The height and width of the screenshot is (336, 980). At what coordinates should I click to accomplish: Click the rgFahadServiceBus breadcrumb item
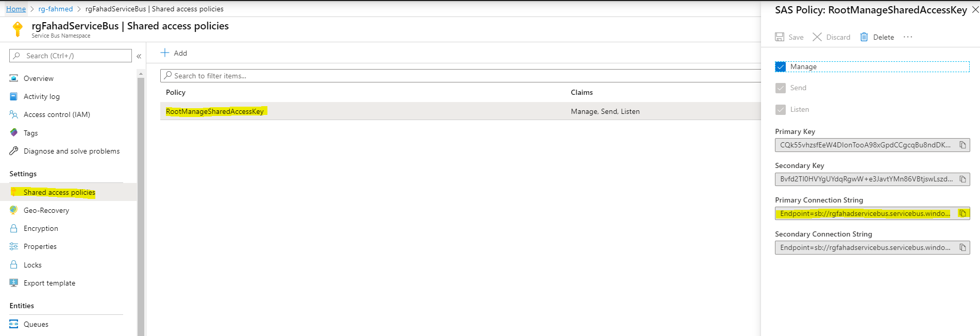coord(155,9)
